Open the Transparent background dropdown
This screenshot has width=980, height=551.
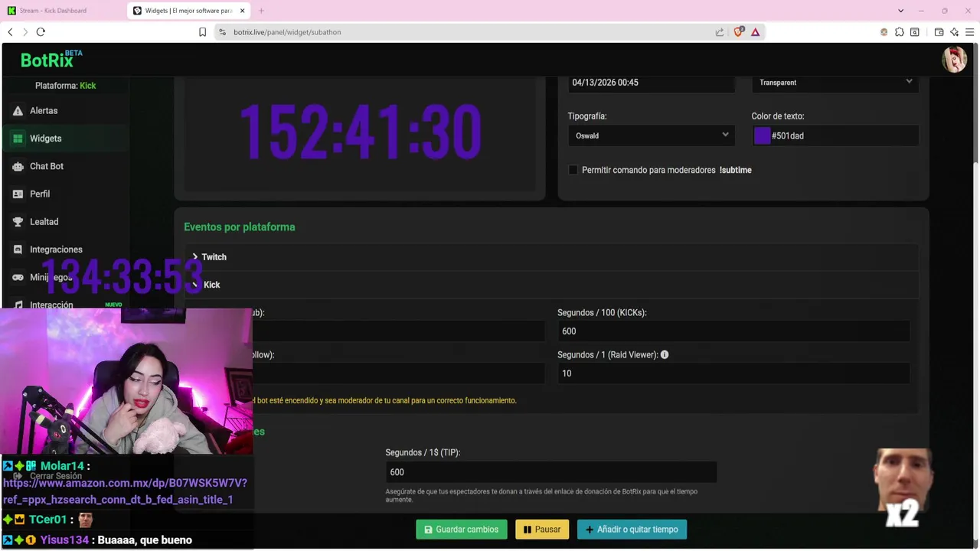coord(835,83)
